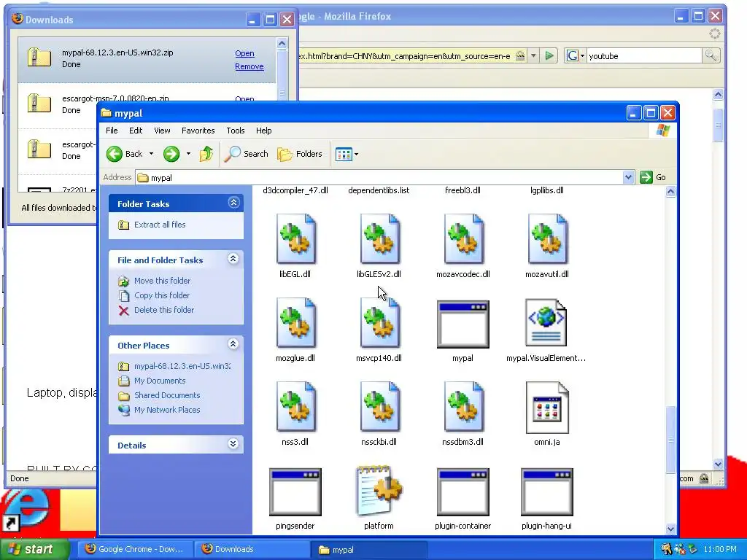This screenshot has width=747, height=560.
Task: Open the Search pane in Explorer
Action: 246,154
